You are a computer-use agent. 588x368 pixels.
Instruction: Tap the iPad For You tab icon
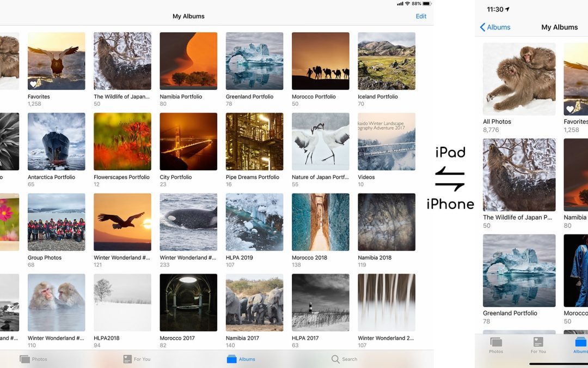[127, 359]
